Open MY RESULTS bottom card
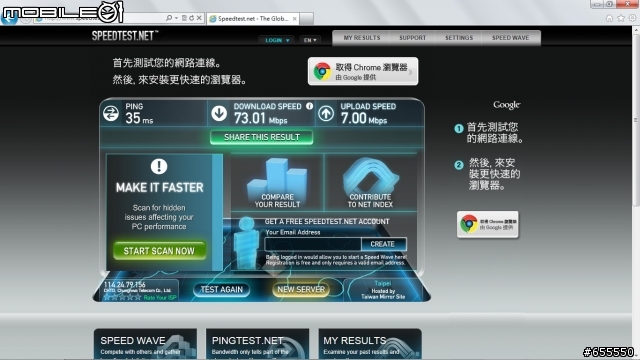Image resolution: width=640 pixels, height=360 pixels. [x=370, y=344]
